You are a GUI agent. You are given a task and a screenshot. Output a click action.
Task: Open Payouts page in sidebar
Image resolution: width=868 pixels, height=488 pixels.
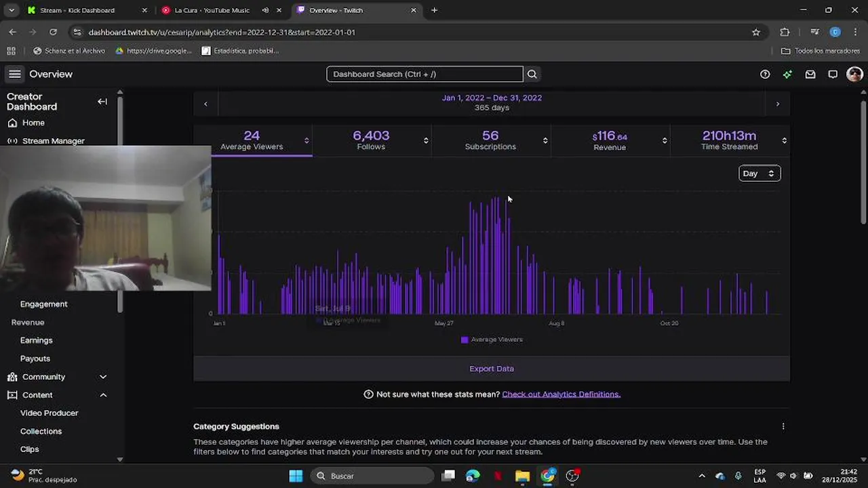[x=35, y=359]
